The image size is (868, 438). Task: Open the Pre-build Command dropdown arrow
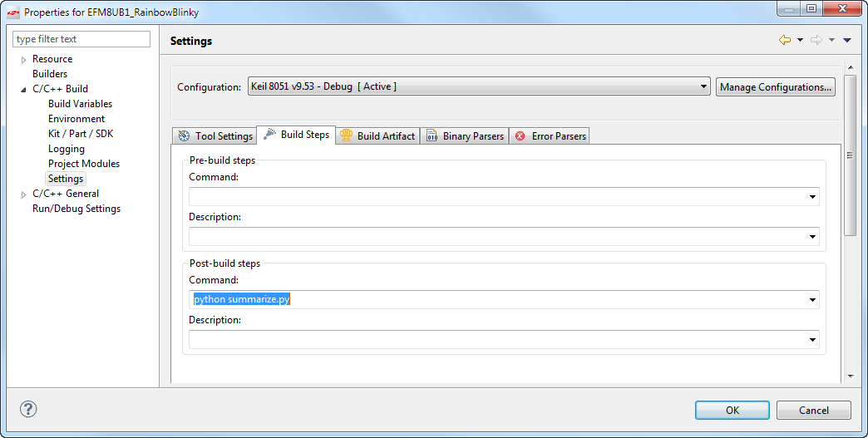[x=812, y=197]
